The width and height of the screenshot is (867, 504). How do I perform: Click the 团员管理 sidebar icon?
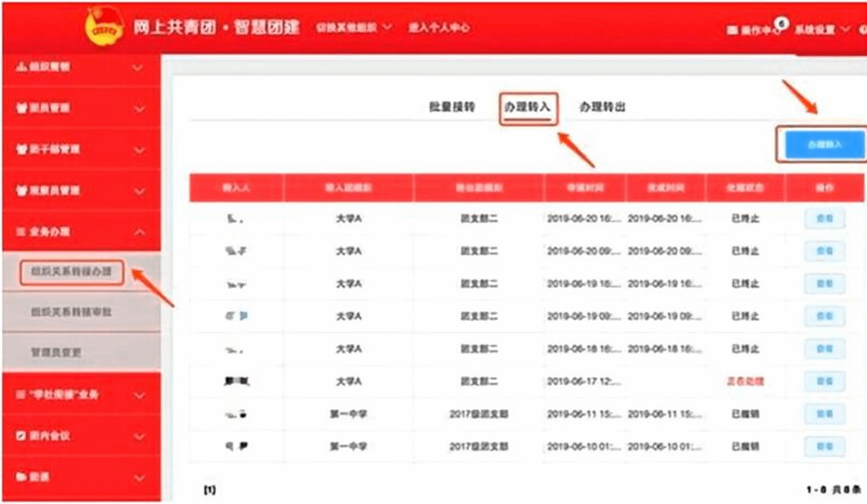click(21, 108)
